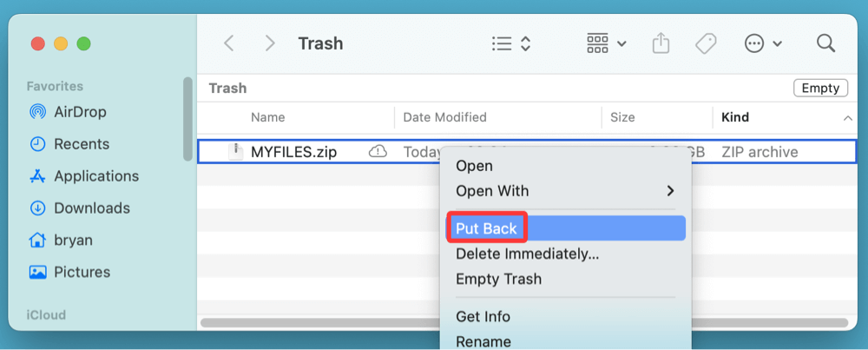The image size is (868, 350).
Task: Click the sidebar vertical scrollbar
Action: pos(188,118)
